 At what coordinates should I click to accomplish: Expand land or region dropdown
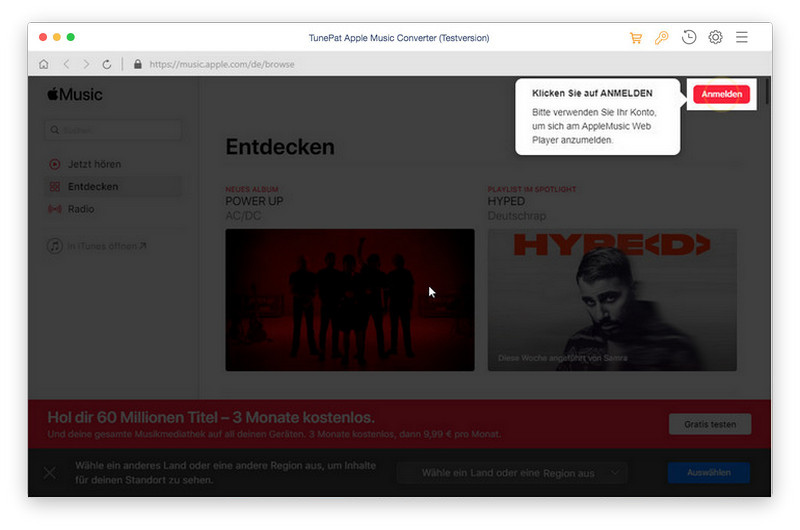coord(512,473)
